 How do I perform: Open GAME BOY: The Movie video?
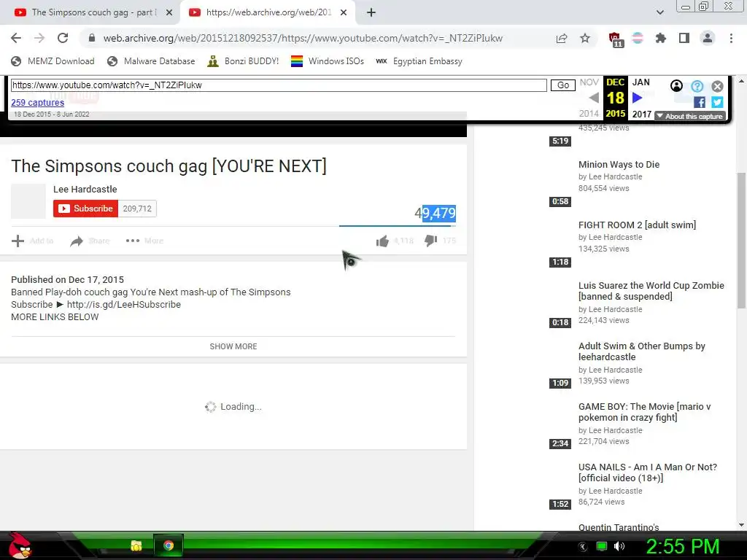click(644, 412)
